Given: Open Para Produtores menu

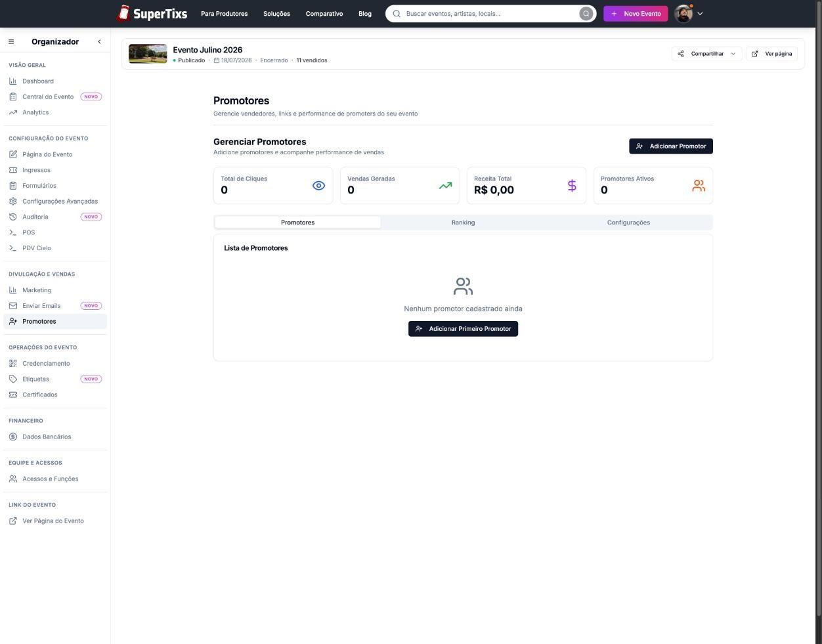Looking at the screenshot, I should (x=225, y=14).
